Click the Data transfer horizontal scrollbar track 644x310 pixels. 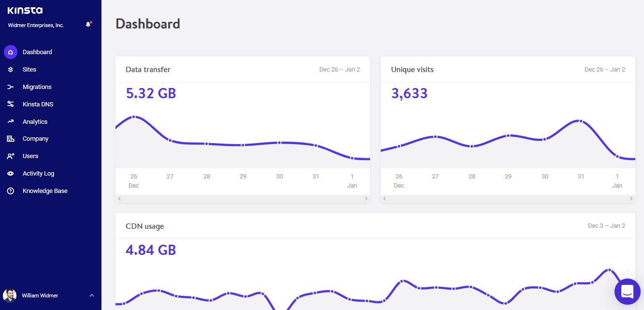click(x=243, y=199)
